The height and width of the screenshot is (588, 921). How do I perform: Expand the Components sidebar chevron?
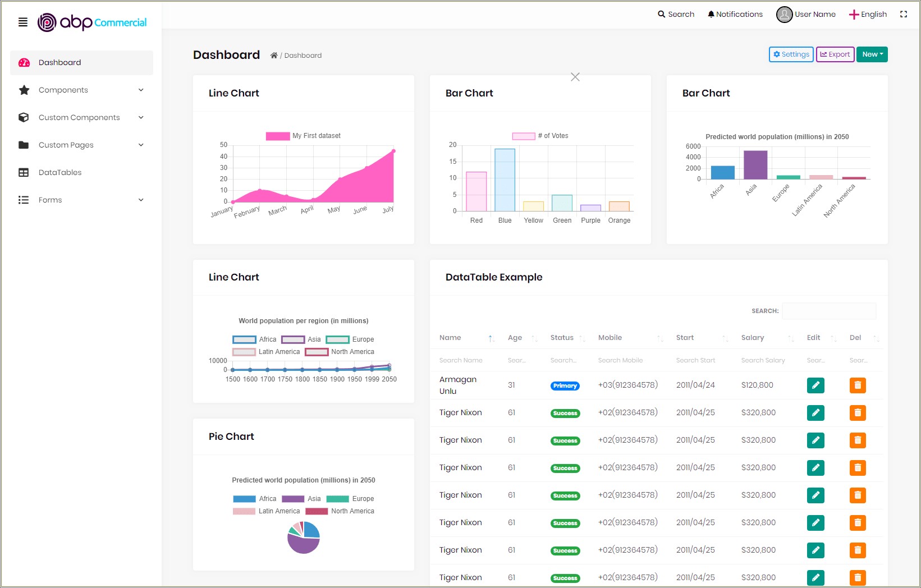point(141,90)
